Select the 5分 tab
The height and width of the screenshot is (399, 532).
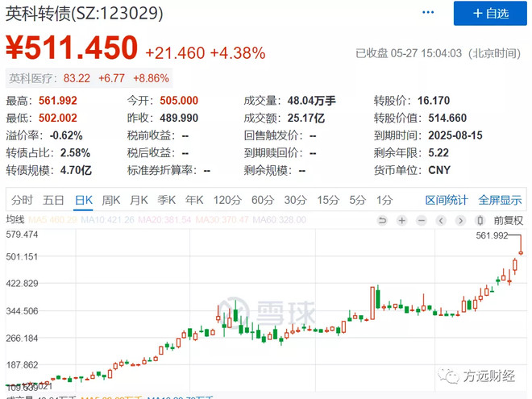[x=358, y=200]
